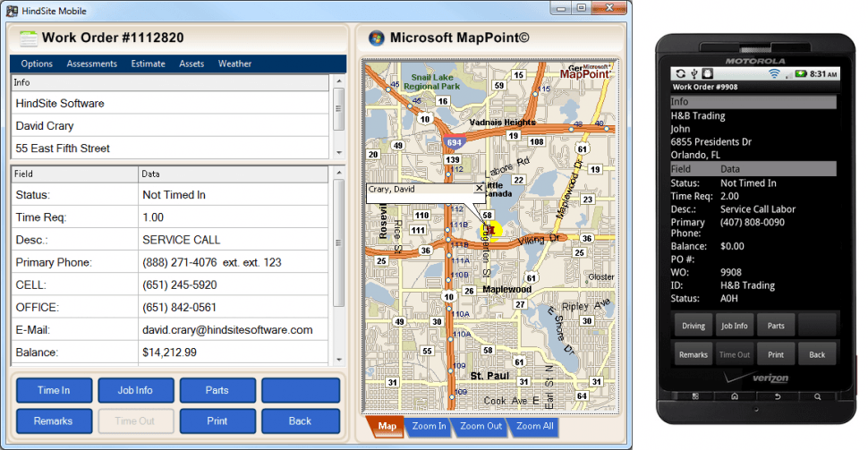The image size is (868, 450).
Task: Tap the phone's Back hardware key
Action: (x=778, y=396)
